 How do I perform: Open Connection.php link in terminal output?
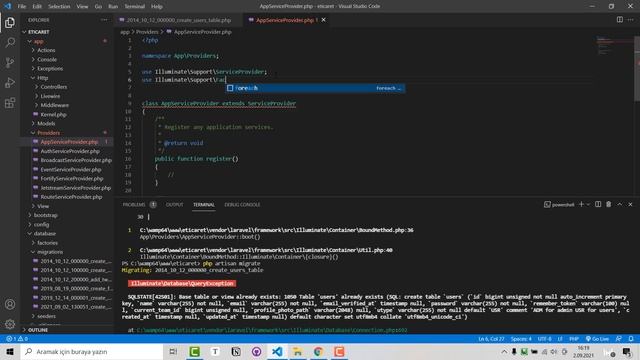tap(272, 330)
